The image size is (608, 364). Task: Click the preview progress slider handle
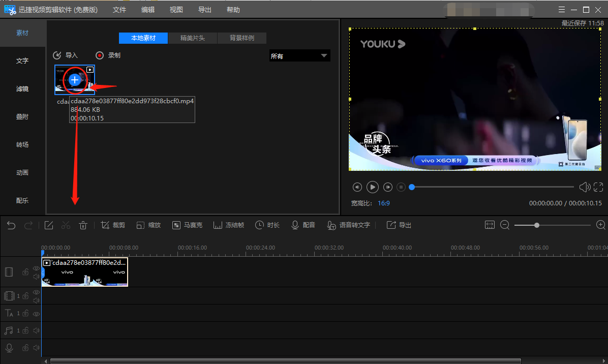click(x=412, y=187)
